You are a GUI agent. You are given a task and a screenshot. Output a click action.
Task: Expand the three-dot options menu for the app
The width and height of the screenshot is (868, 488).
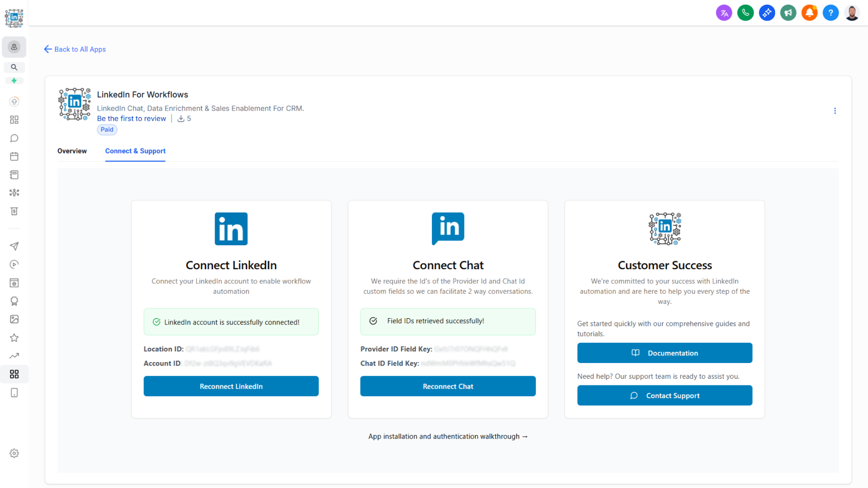tap(835, 110)
